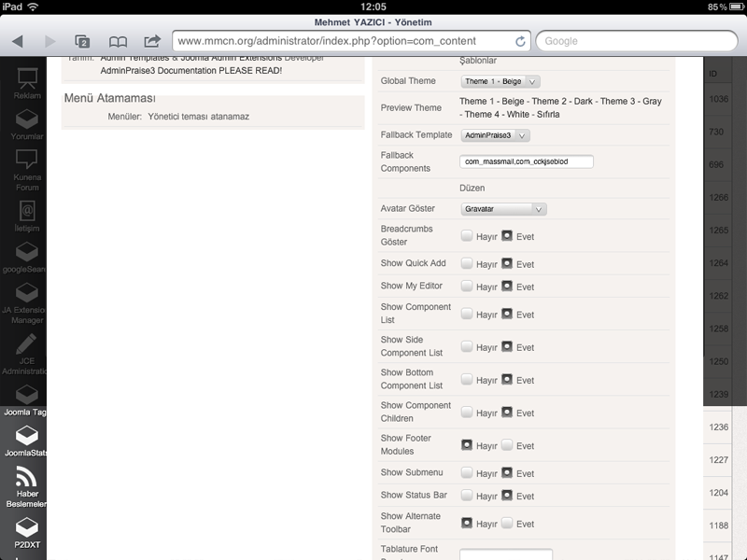Viewport: 747px width, 560px height.
Task: Select row ID 1204 in background list
Action: (x=718, y=493)
